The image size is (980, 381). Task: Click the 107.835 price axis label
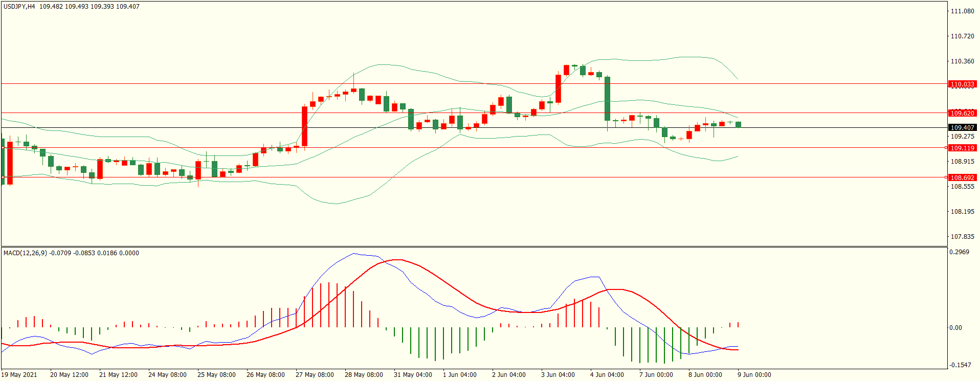(x=962, y=237)
